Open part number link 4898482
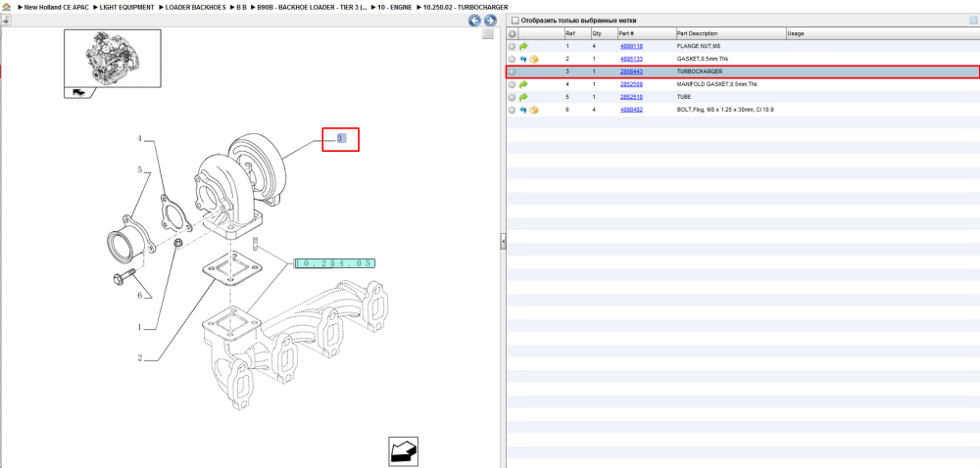This screenshot has width=980, height=468. tap(631, 110)
